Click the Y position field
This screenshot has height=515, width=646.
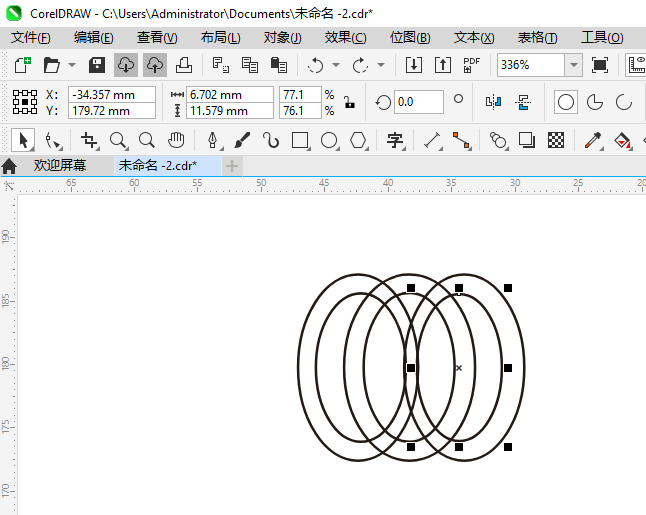click(112, 111)
